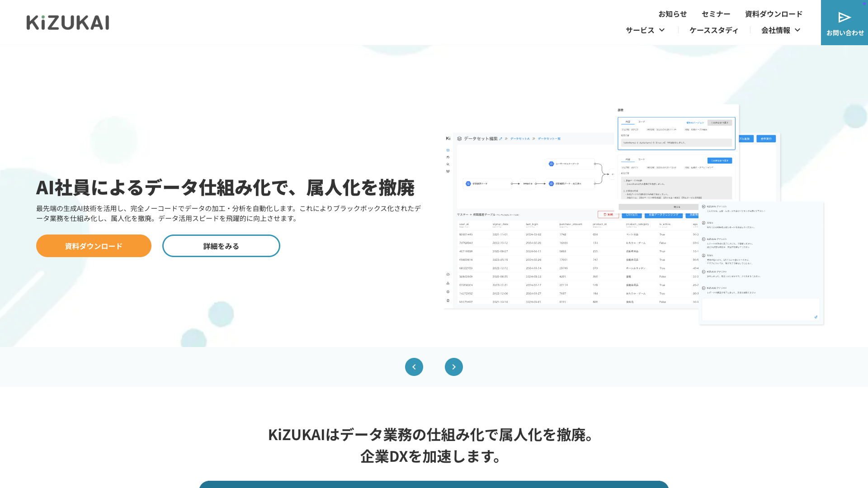
Task: Click the お問い合わせ contact button
Action: tap(844, 23)
